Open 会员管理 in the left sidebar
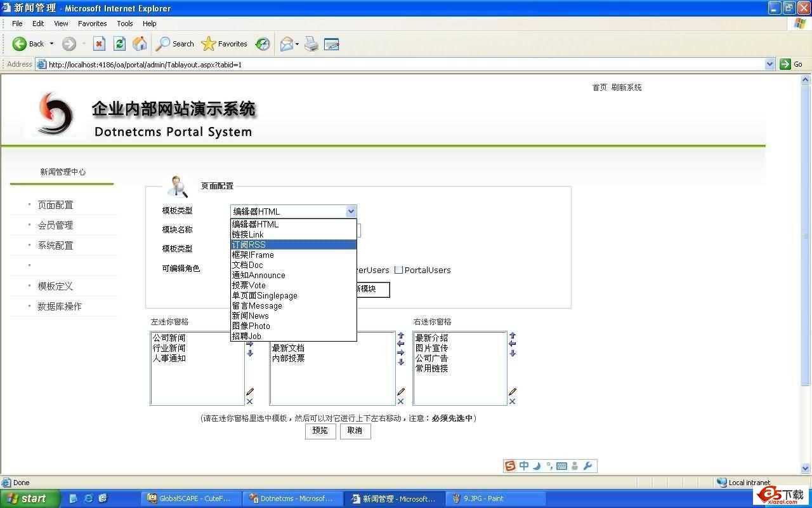Screen dimensions: 812x508 pyautogui.click(x=55, y=225)
